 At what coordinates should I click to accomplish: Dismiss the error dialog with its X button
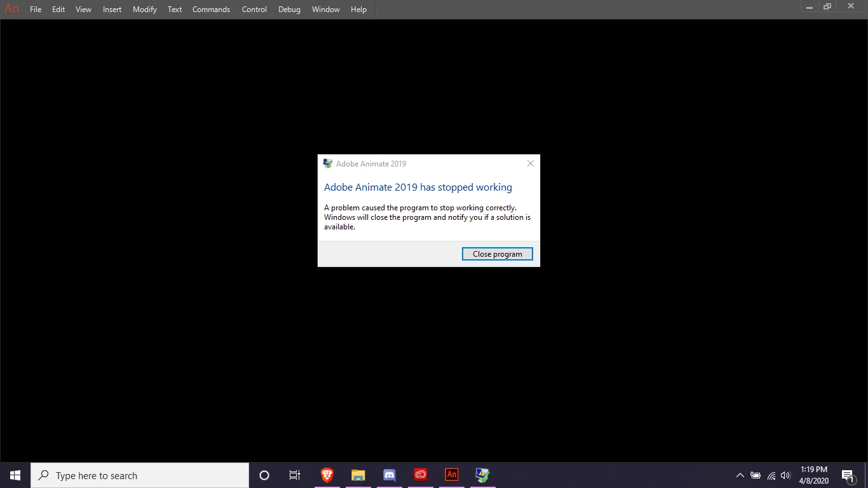point(531,163)
